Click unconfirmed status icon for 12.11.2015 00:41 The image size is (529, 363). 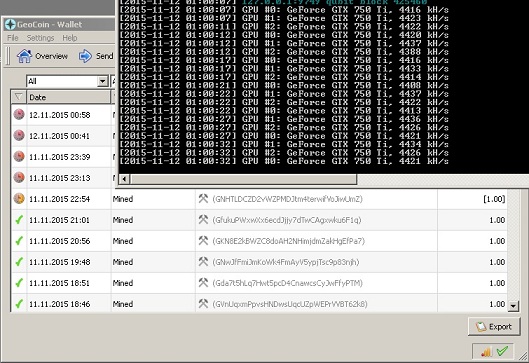(x=19, y=136)
